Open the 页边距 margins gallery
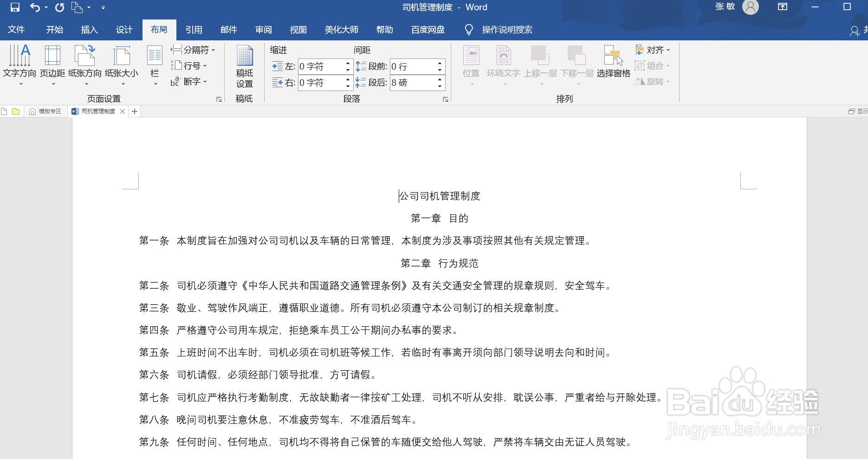 52,65
